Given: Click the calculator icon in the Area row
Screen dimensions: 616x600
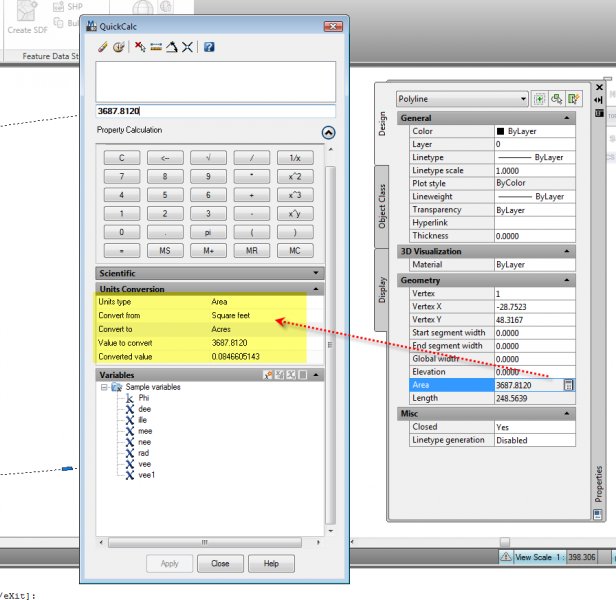Looking at the screenshot, I should tap(568, 385).
